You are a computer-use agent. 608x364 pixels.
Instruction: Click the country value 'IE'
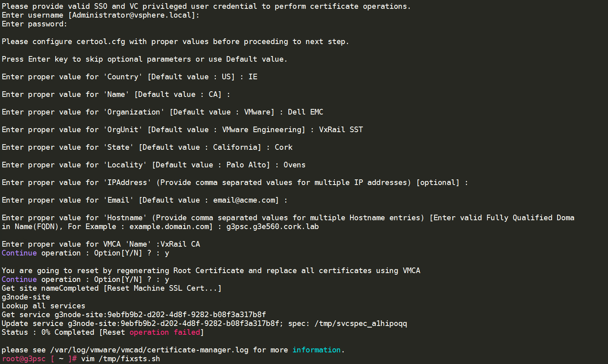[x=253, y=77]
